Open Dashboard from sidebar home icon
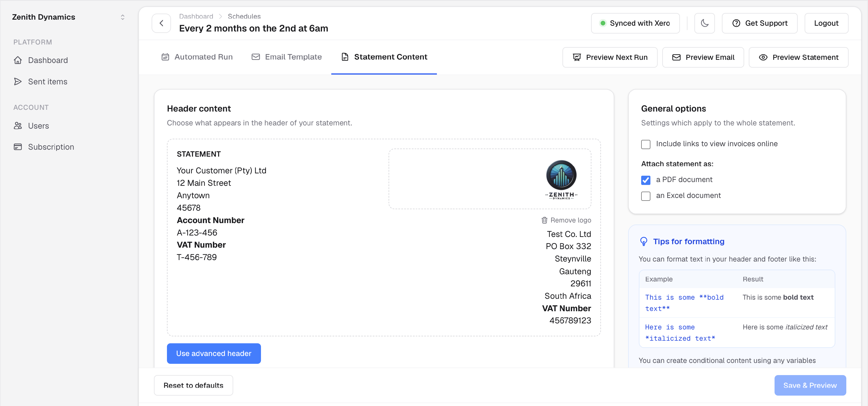This screenshot has width=868, height=406. (x=18, y=60)
